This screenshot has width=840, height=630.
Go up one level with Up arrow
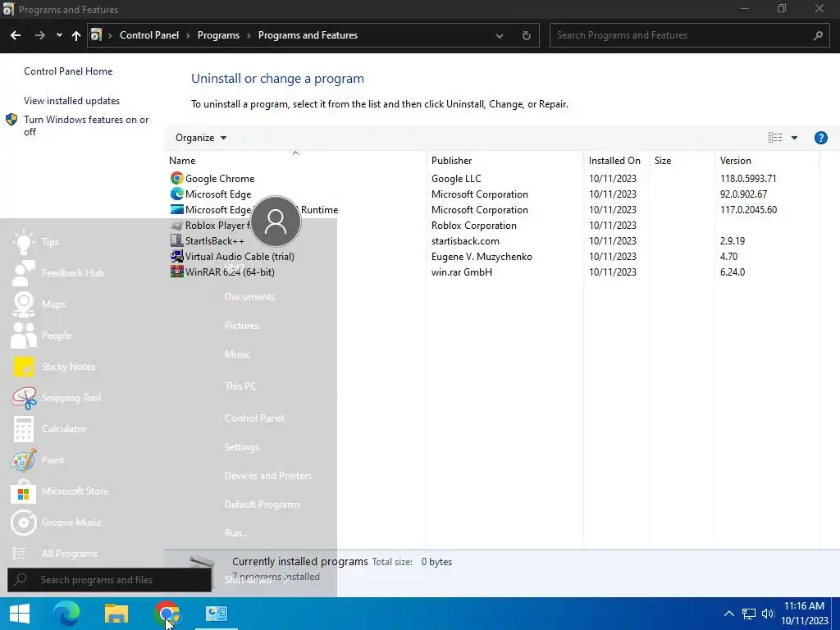click(76, 35)
